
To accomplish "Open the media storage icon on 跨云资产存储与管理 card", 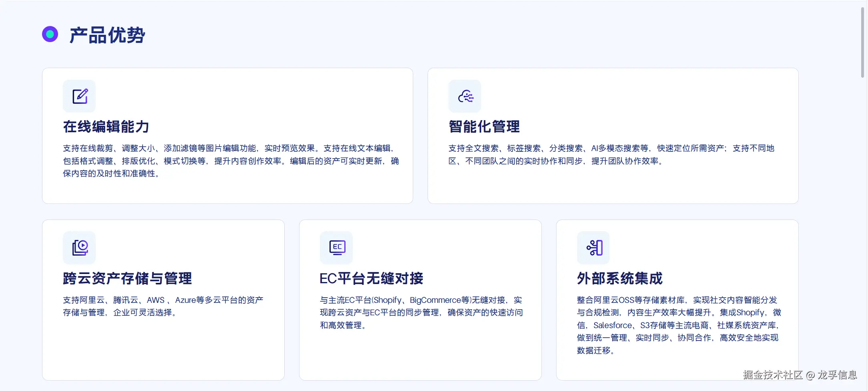I will point(79,248).
